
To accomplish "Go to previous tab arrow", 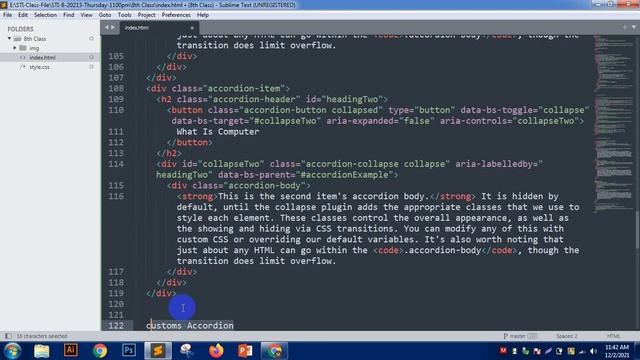I will click(x=107, y=27).
